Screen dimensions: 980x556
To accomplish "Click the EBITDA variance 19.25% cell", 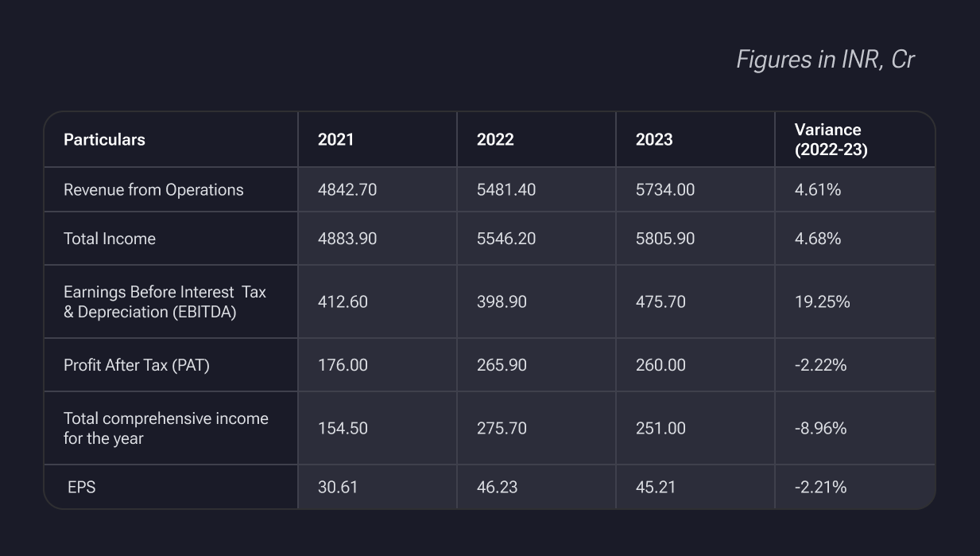I will 823,302.
